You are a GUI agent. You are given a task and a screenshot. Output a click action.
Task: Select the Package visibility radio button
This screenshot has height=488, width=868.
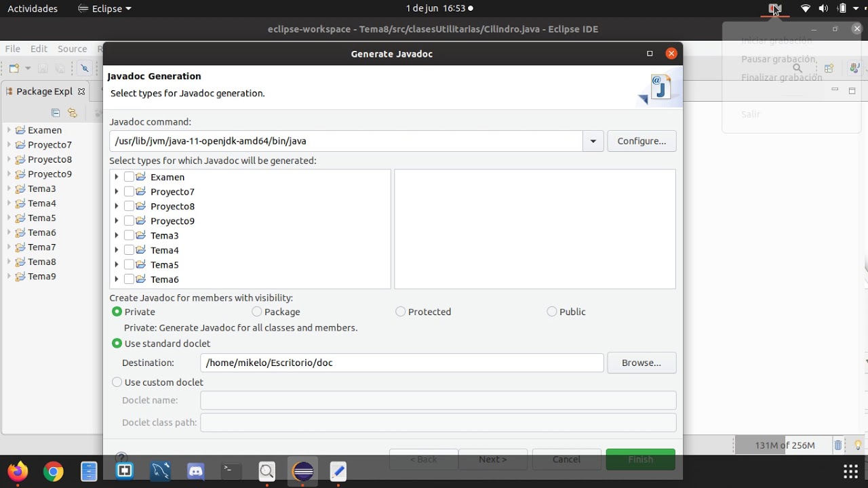tap(256, 312)
